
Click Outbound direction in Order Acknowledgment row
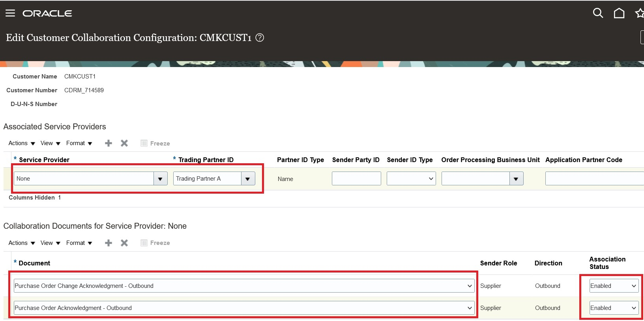548,308
